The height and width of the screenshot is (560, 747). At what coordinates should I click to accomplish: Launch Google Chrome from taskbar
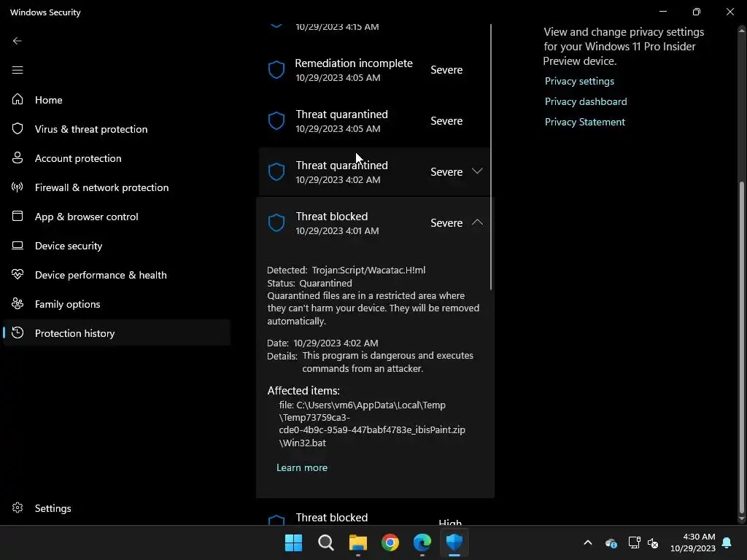(390, 542)
